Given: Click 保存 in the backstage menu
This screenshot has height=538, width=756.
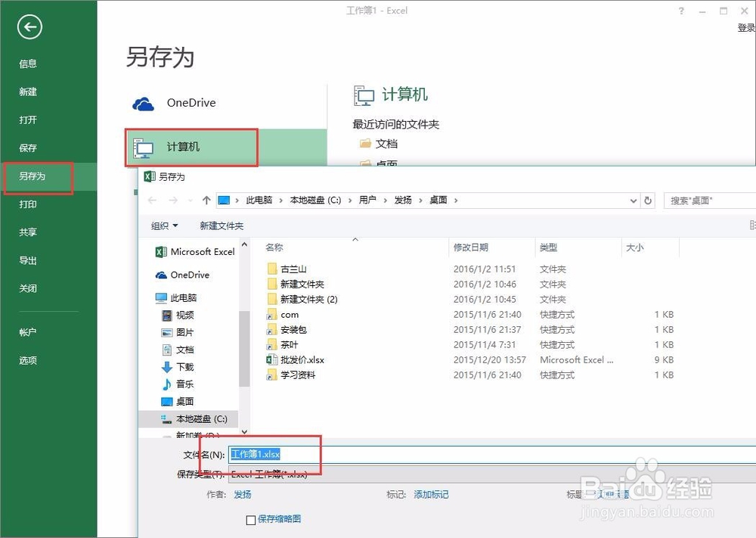Looking at the screenshot, I should 28,148.
